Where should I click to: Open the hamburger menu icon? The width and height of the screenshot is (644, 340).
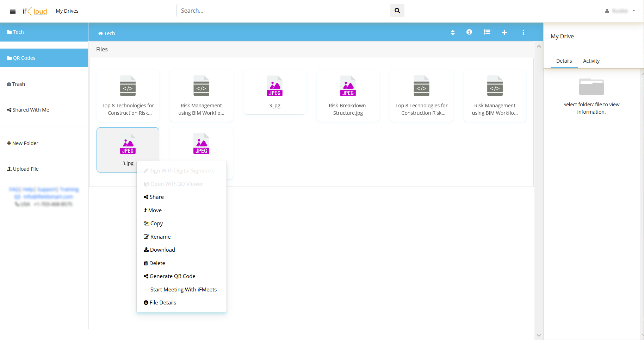coord(13,12)
